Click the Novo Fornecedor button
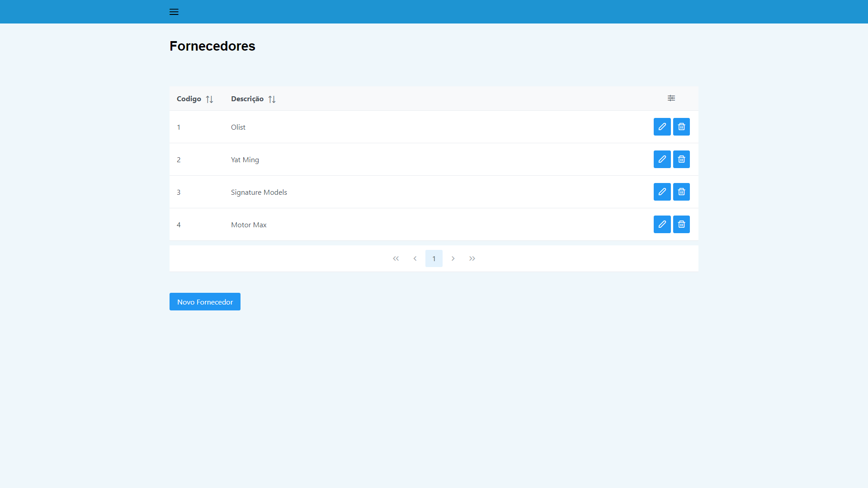 click(x=205, y=302)
